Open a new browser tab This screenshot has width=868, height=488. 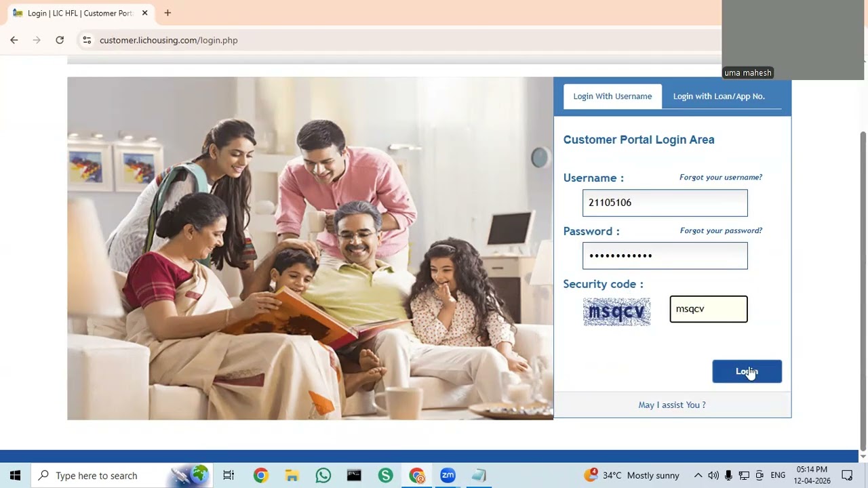(167, 13)
